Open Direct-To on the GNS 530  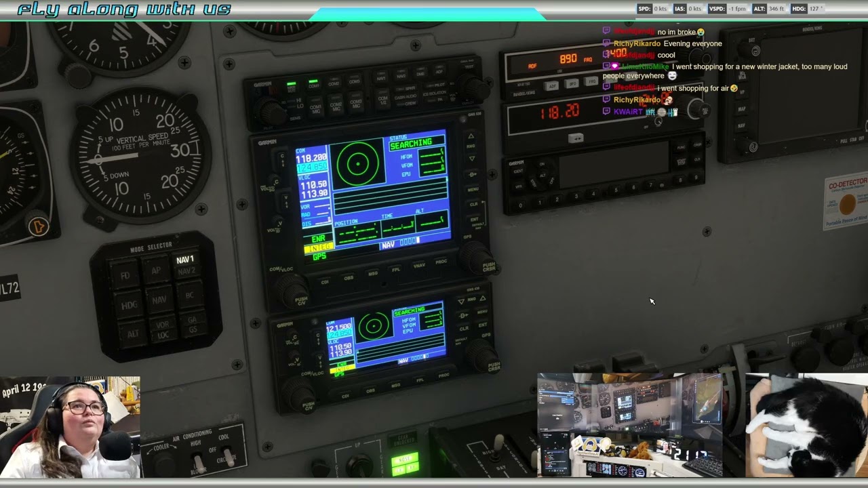tap(473, 175)
